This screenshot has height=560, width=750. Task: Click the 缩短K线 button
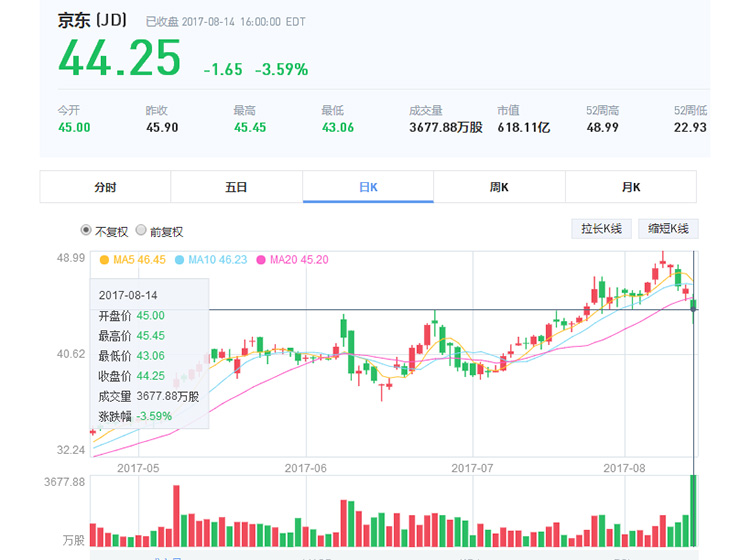[x=668, y=229]
